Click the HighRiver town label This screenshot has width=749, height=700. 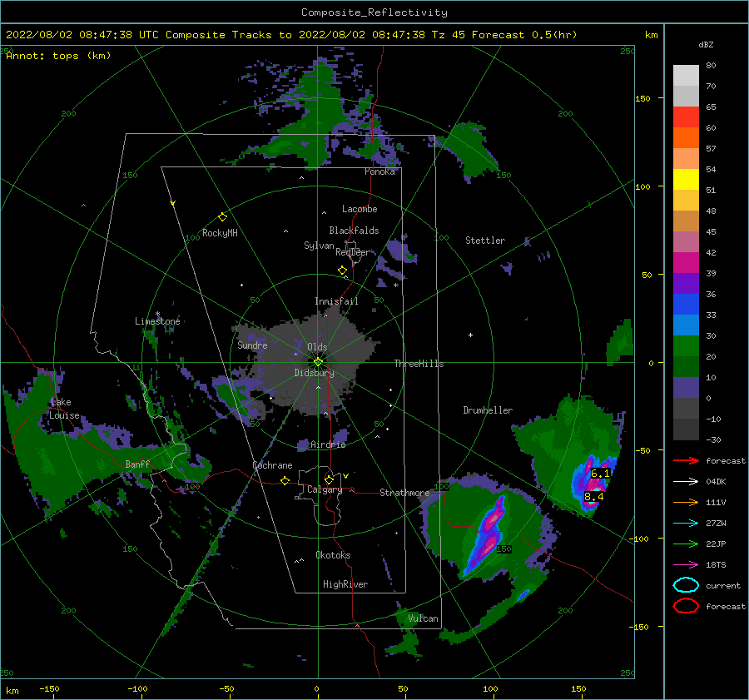[345, 584]
